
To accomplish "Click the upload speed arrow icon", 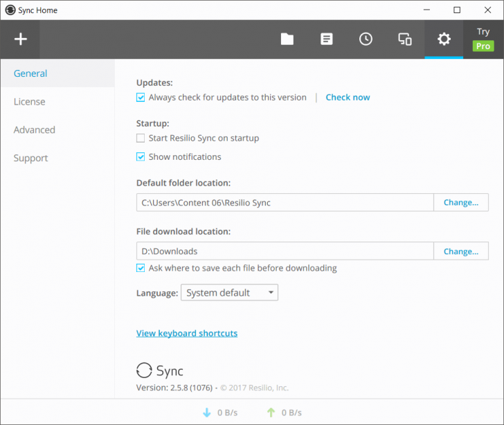I will (x=271, y=413).
